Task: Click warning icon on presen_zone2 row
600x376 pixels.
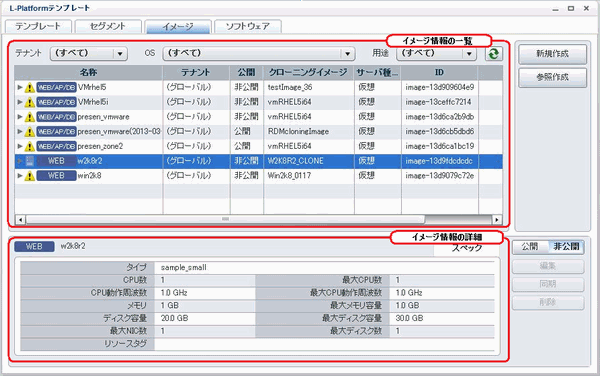Action: click(29, 146)
